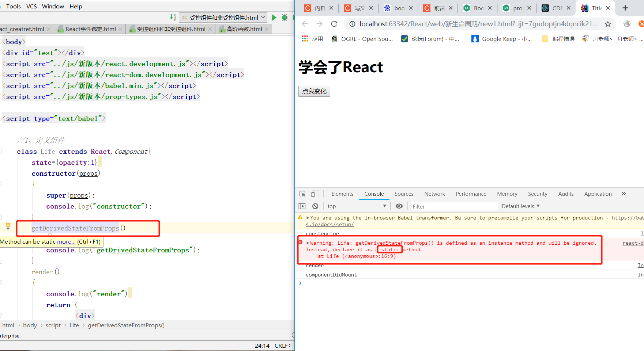
Task: Click the Chrome address bar URL
Action: click(x=478, y=24)
